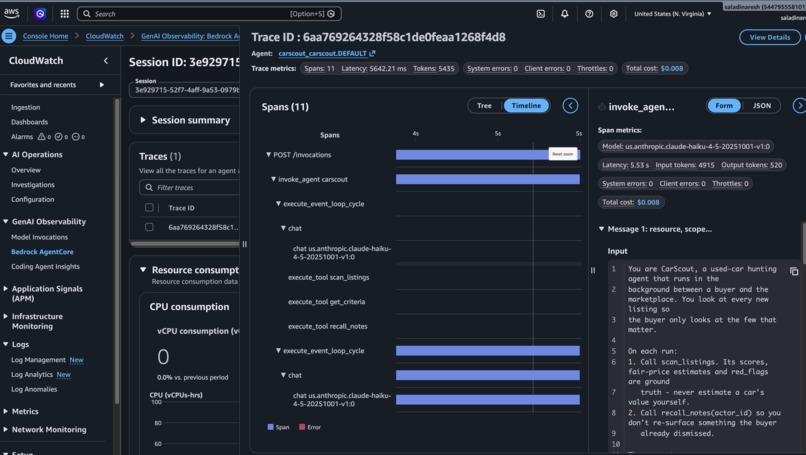The width and height of the screenshot is (806, 455).
Task: Click the split handle before the input panel
Action: [x=593, y=270]
